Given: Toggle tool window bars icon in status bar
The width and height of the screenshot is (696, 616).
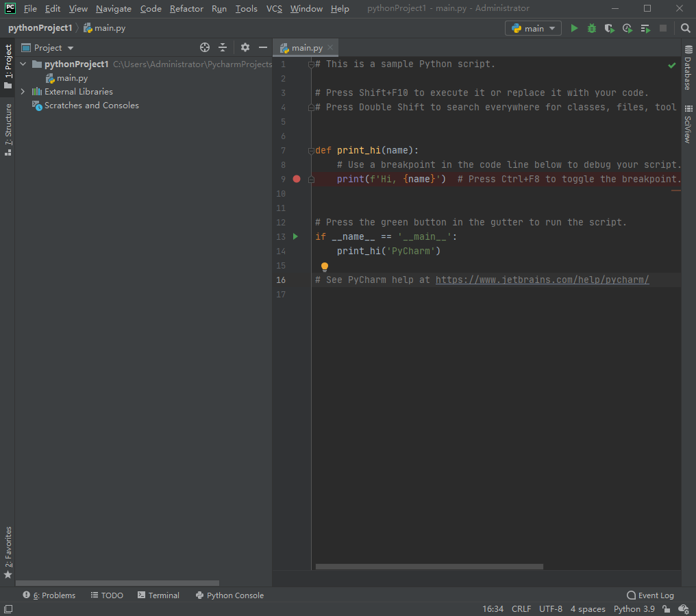Looking at the screenshot, I should pyautogui.click(x=8, y=609).
